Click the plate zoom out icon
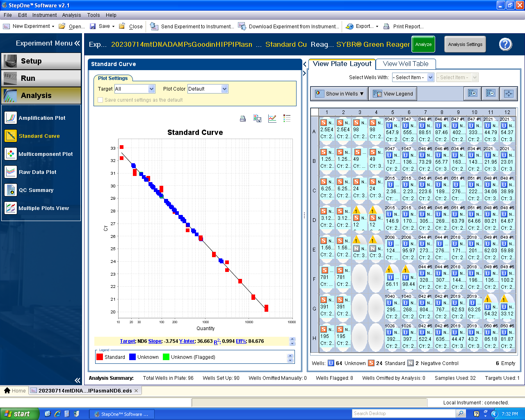 pyautogui.click(x=491, y=94)
